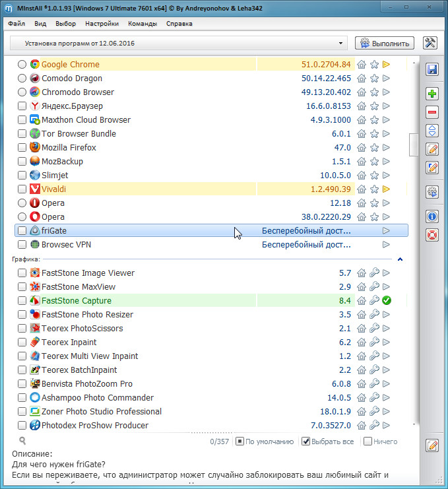Screen dimensions: 448x489
Task: Select the Google Chrome radio button
Action: (x=22, y=64)
